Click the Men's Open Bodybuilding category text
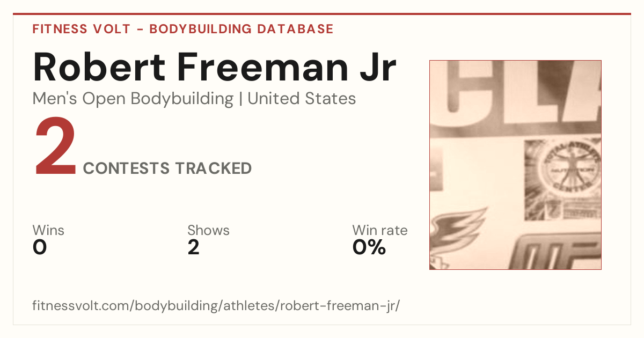Image resolution: width=644 pixels, height=338 pixels. (133, 99)
